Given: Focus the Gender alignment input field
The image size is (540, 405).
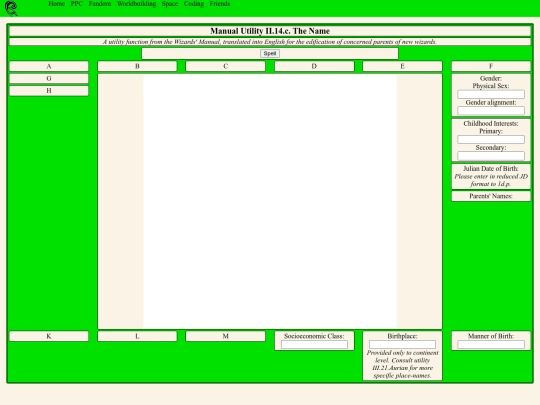Looking at the screenshot, I should [491, 110].
